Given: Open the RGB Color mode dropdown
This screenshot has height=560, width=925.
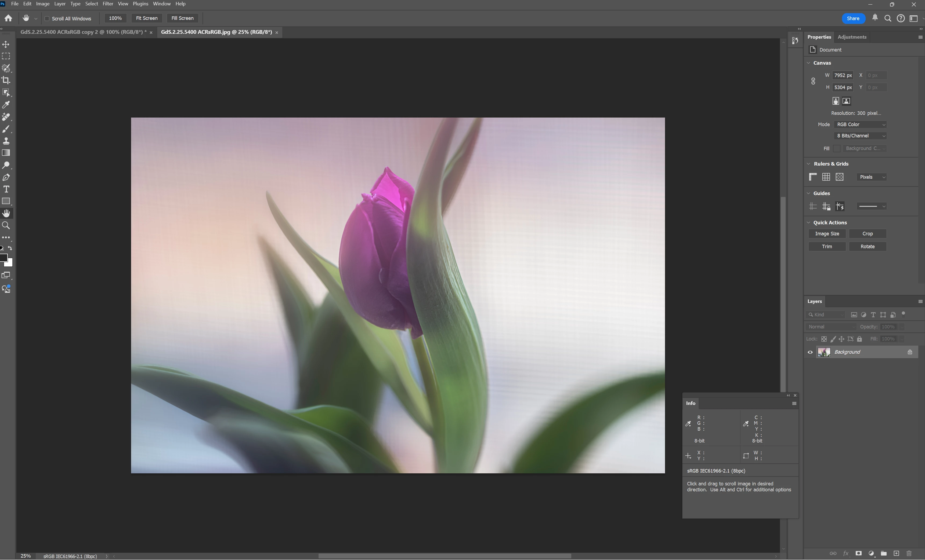Looking at the screenshot, I should coord(861,125).
